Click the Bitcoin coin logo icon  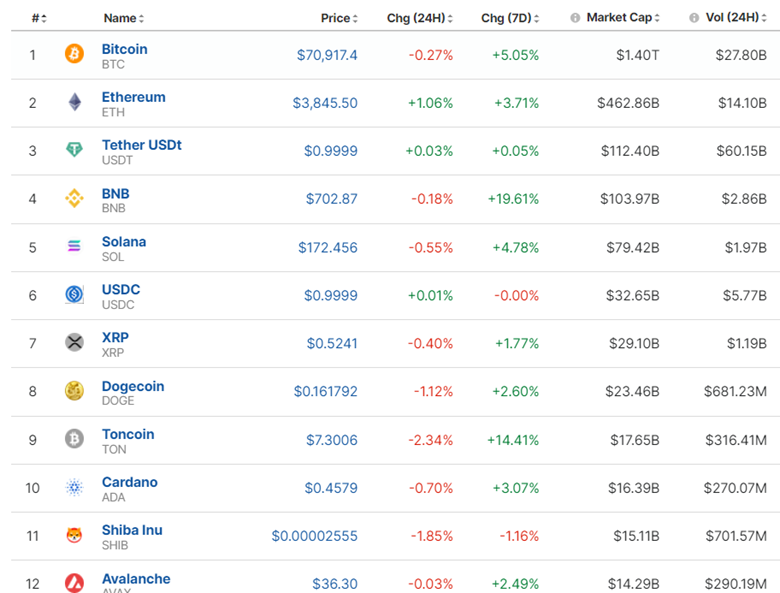point(74,53)
